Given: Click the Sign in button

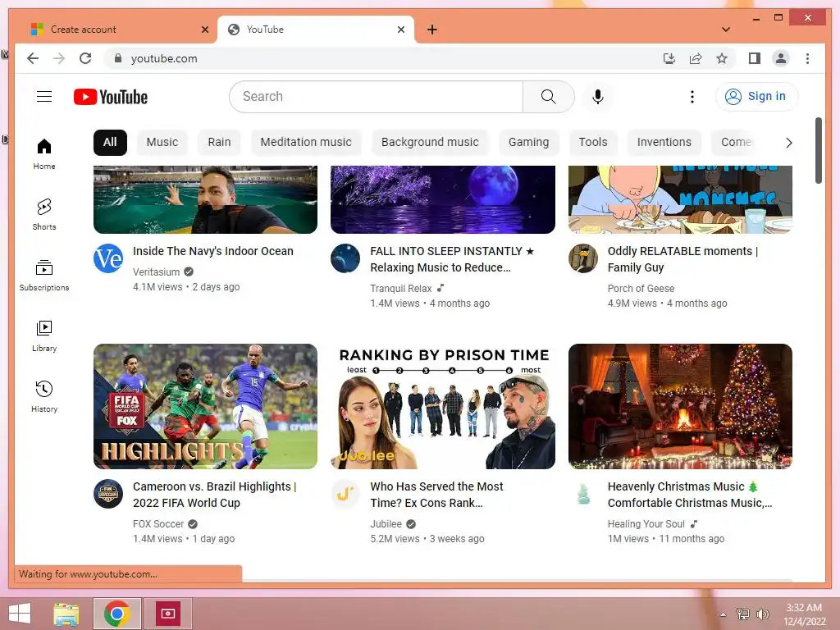Looking at the screenshot, I should pyautogui.click(x=756, y=97).
